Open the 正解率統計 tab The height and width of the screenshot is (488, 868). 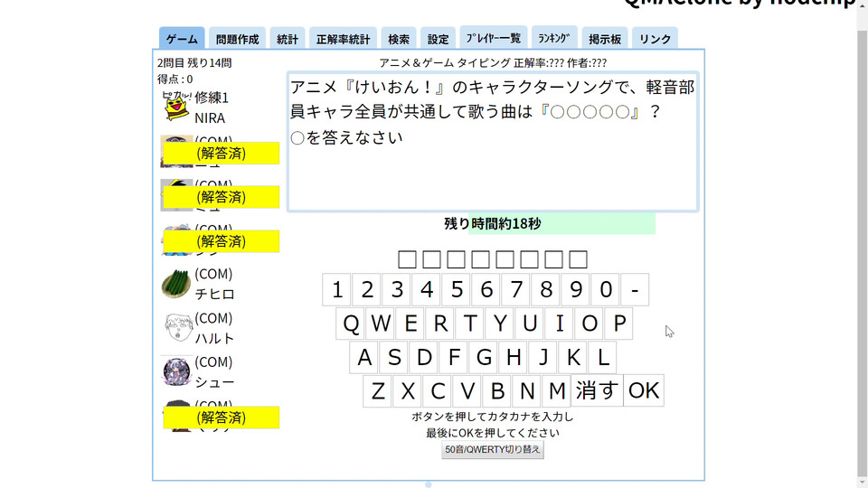(x=343, y=39)
